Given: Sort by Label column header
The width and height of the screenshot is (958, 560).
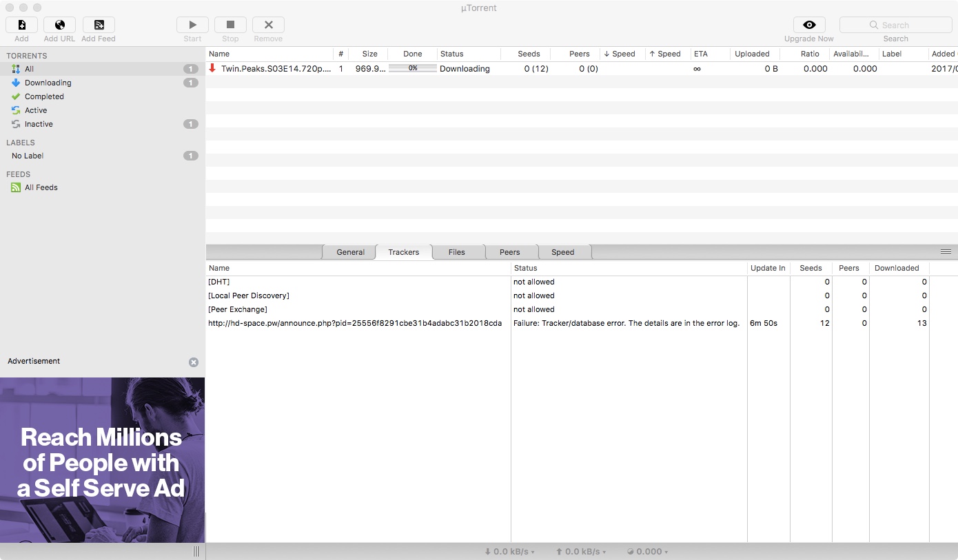Looking at the screenshot, I should tap(904, 54).
